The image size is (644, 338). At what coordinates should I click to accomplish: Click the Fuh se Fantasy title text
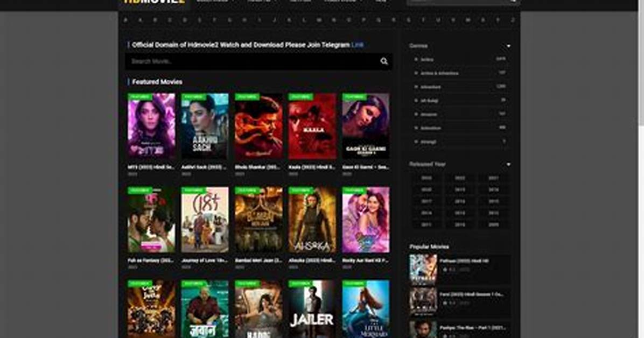point(151,260)
